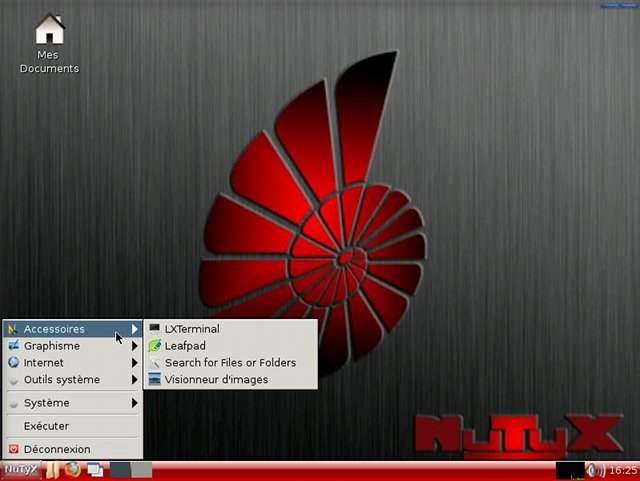640x481 pixels.
Task: Click the Visionneur d'images picture icon
Action: [154, 379]
